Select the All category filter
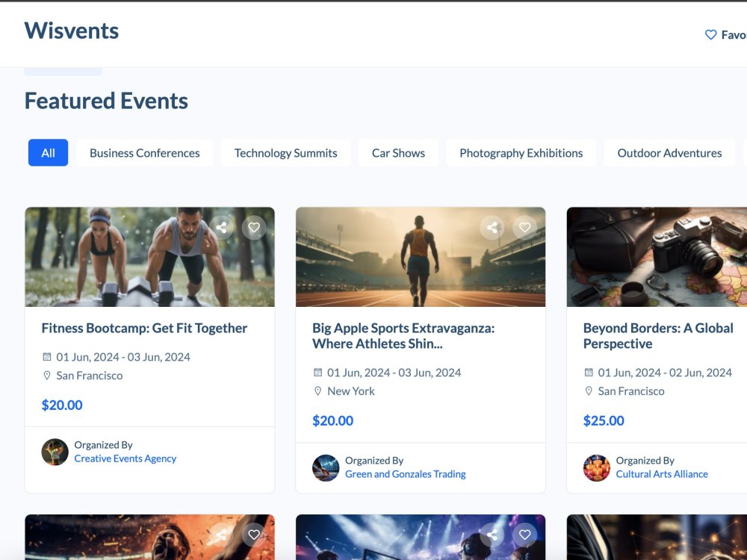Image resolution: width=747 pixels, height=560 pixels. point(48,153)
